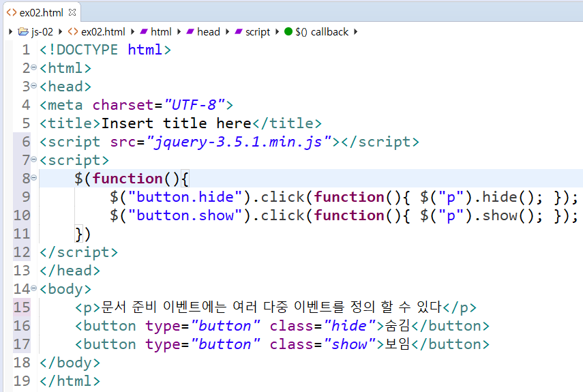Click the purple script element icon in breadcrumb
Screen dimensions: 583x392
[239, 32]
